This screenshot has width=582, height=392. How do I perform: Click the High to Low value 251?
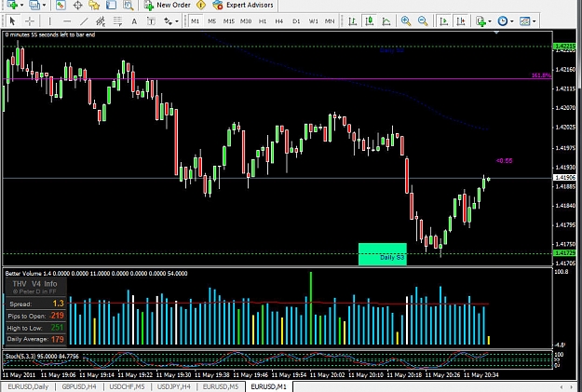[57, 328]
